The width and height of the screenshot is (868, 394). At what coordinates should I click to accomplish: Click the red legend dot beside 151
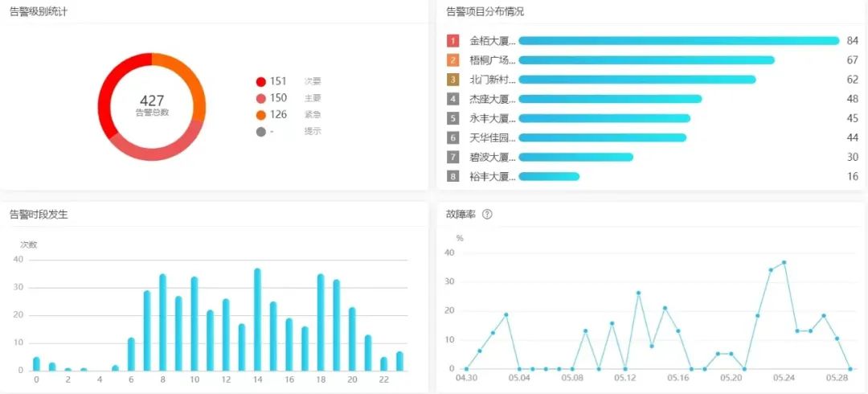[x=260, y=81]
